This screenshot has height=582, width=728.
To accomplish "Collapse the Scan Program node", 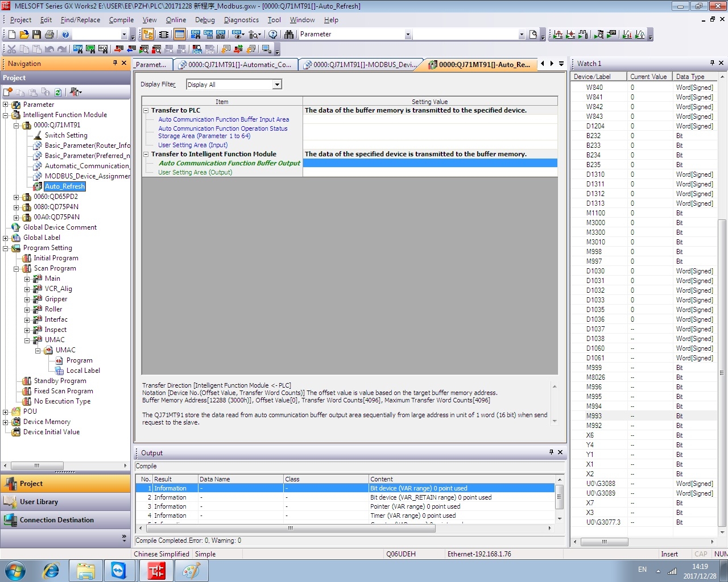I will 16,268.
